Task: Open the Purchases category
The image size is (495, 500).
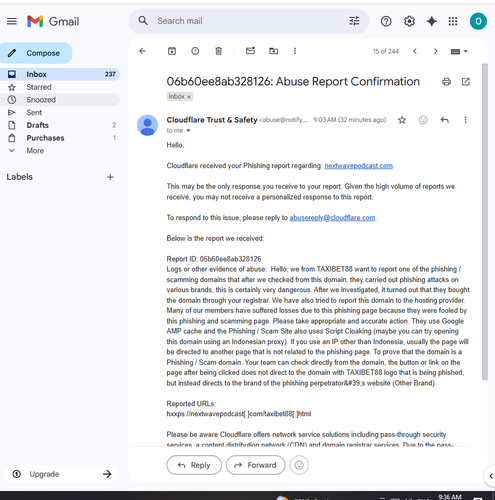Action: coord(60,138)
